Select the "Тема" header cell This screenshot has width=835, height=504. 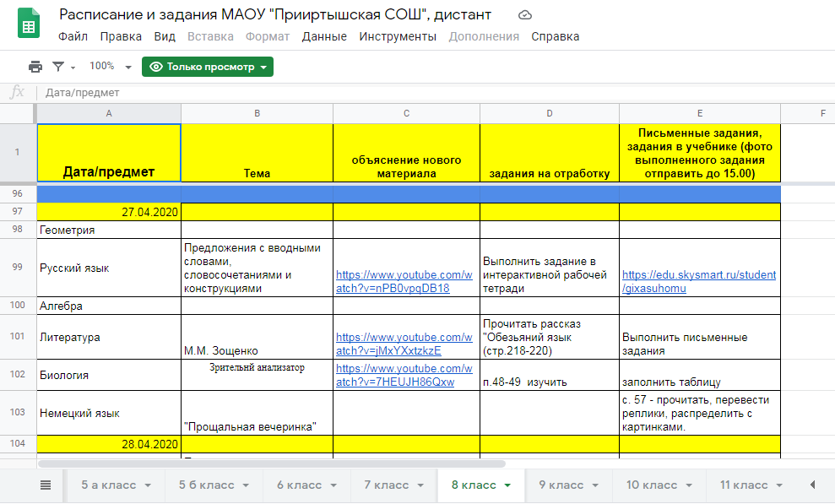(x=258, y=153)
